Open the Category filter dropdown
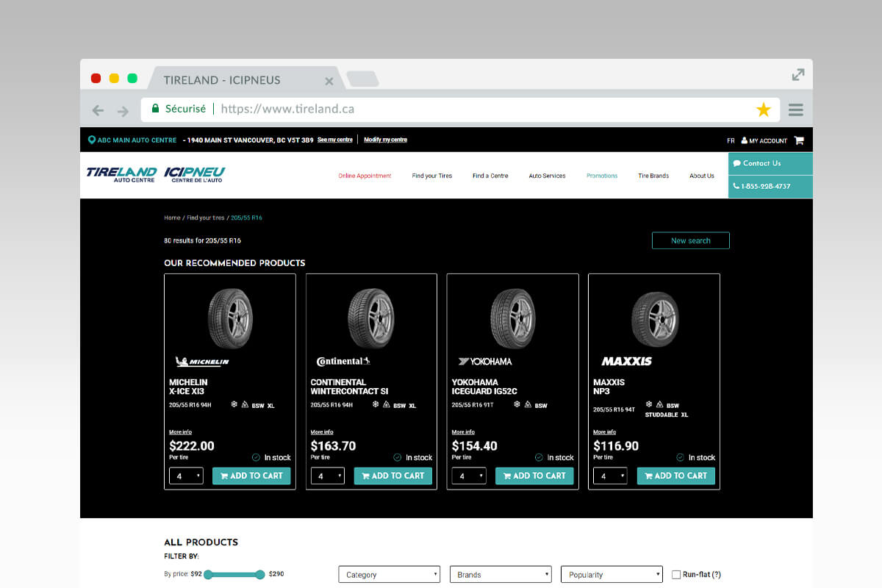The height and width of the screenshot is (588, 882). [x=389, y=575]
